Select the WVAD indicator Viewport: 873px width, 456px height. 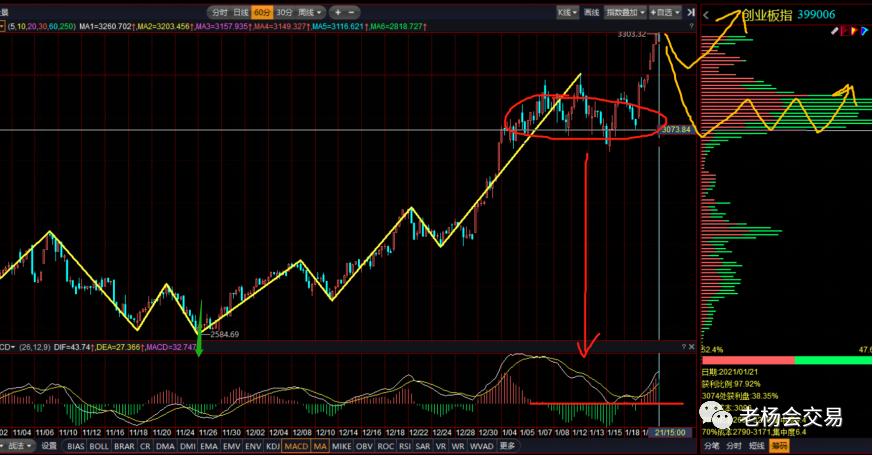pos(482,446)
